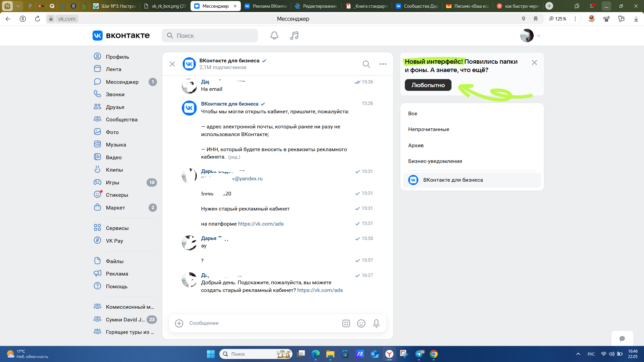
Task: Select the Бизнес-уведомления folder
Action: click(472, 161)
